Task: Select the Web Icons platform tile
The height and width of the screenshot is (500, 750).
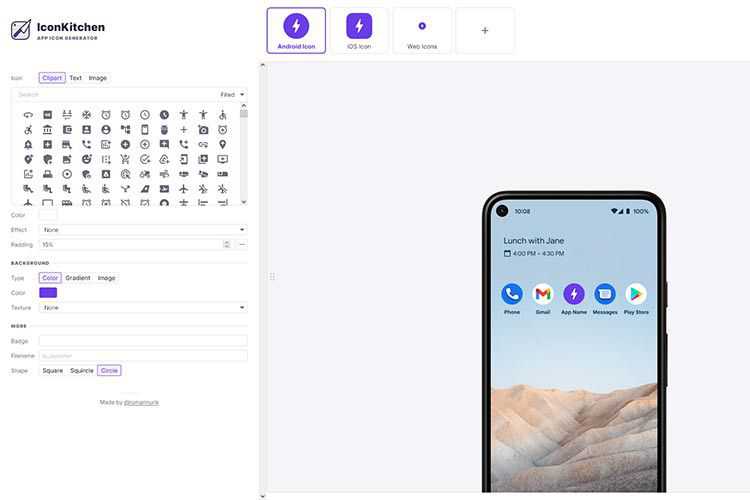Action: [x=422, y=30]
